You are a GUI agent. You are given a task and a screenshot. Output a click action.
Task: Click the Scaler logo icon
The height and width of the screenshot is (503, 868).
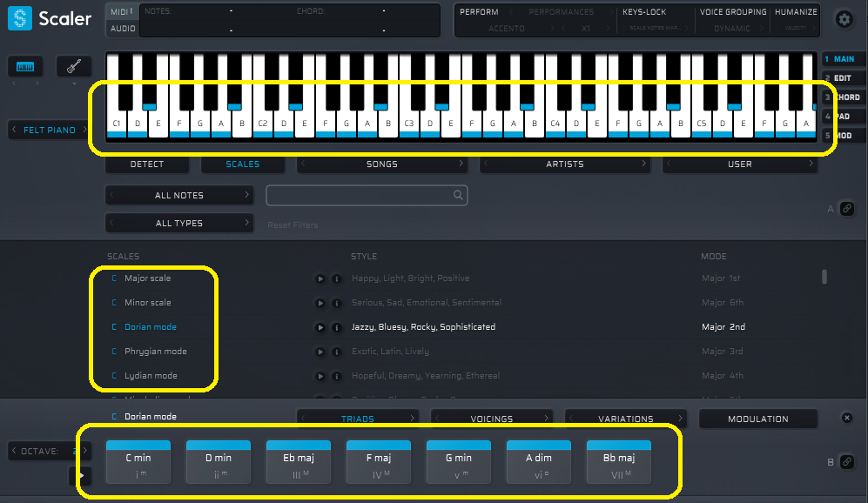coord(20,18)
